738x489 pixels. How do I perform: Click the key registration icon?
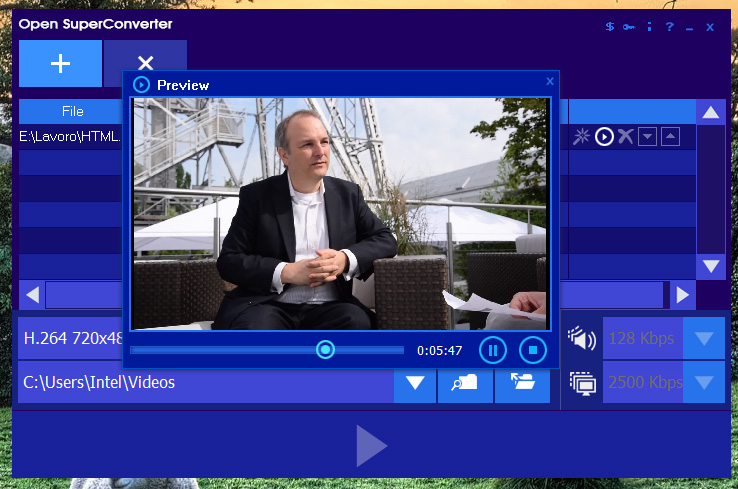(629, 27)
